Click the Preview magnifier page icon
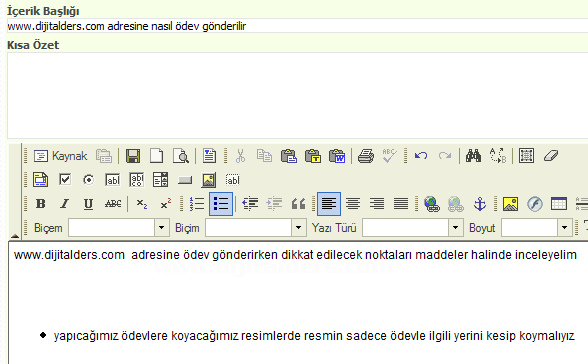This screenshot has width=588, height=364. coord(181,156)
